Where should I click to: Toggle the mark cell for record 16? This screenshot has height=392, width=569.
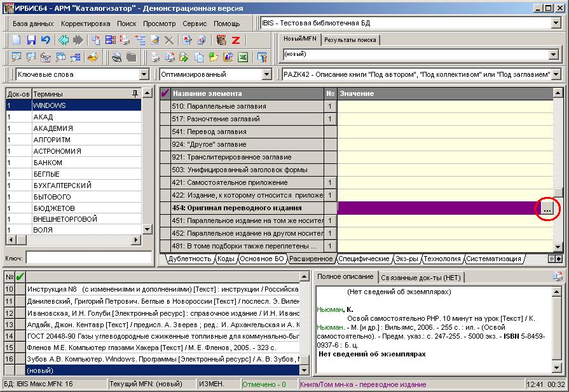pyautogui.click(x=20, y=359)
